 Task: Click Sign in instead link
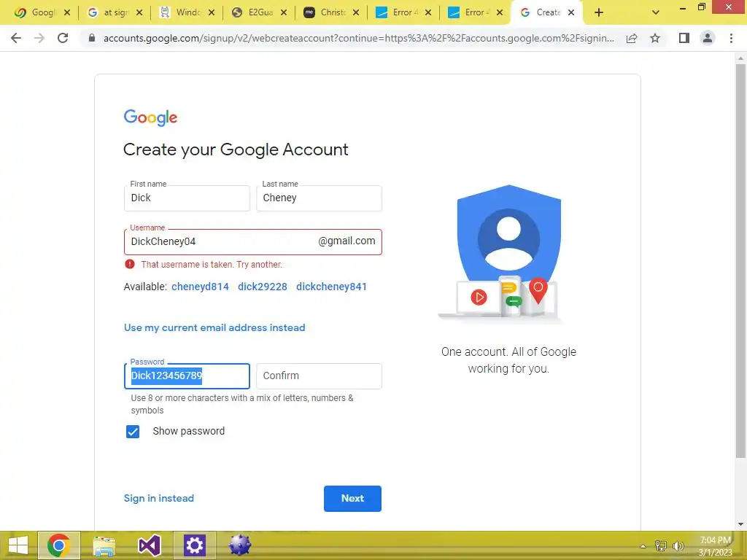coord(158,498)
